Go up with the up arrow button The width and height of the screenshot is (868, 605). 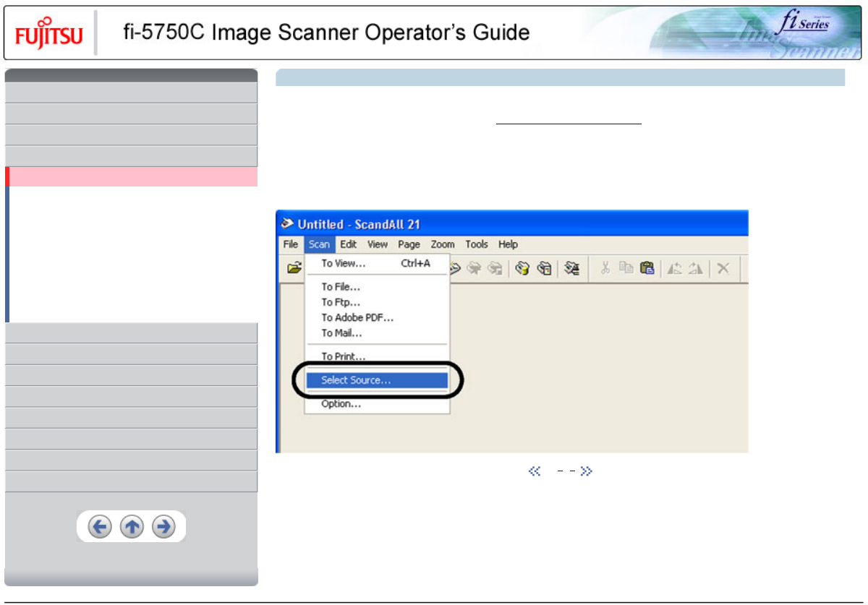tap(132, 527)
